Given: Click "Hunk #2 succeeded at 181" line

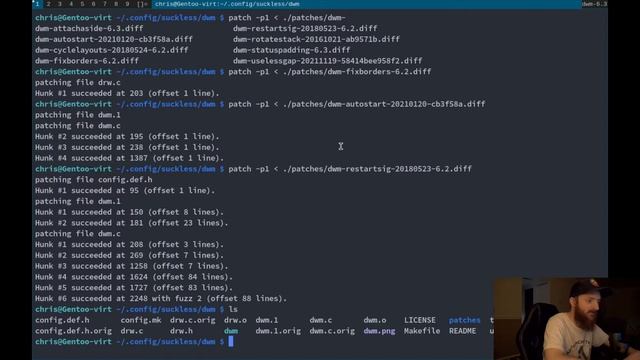Looking at the screenshot, I should point(131,223).
